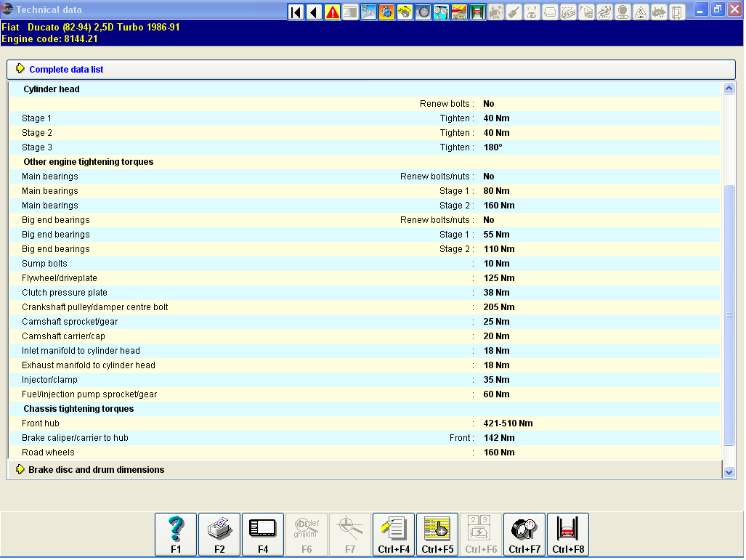Click the F7 magnifier crosshair button

point(350,535)
